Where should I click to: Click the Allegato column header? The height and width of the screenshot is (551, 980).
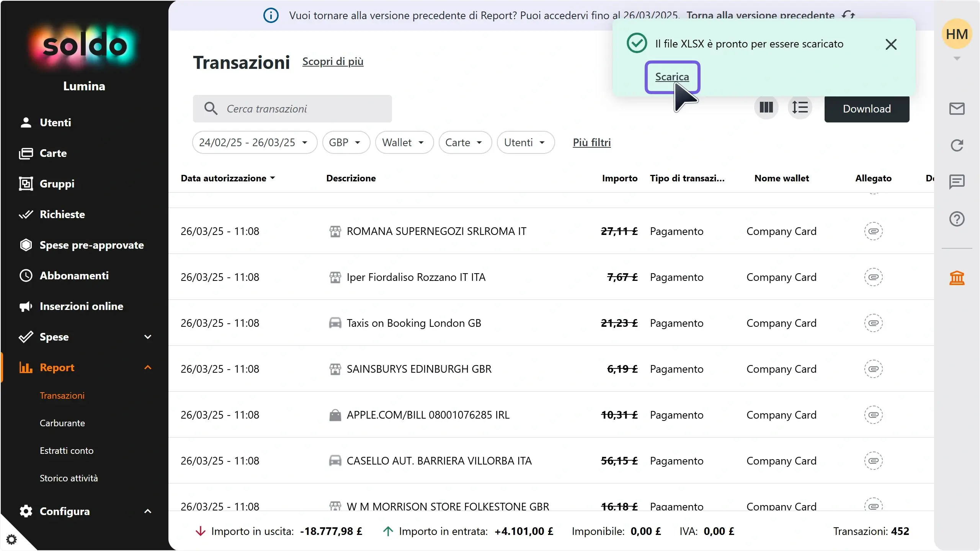coord(874,178)
